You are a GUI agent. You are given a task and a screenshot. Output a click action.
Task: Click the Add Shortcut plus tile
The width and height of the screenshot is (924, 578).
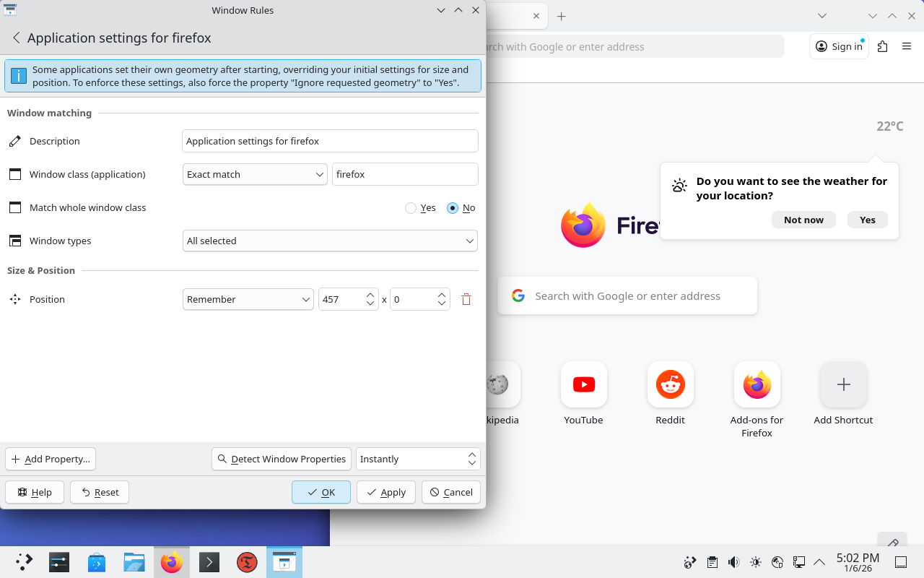843,385
